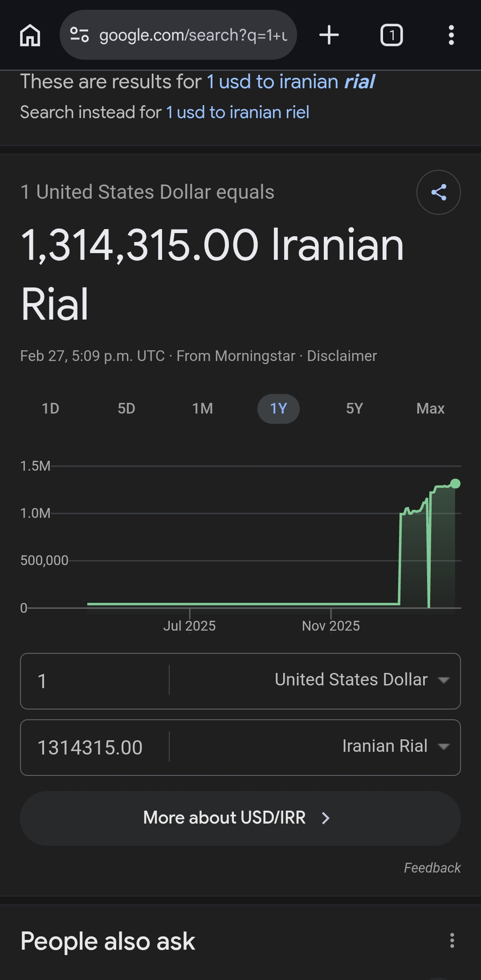This screenshot has height=980, width=481.
Task: Click chevron arrow beside More about USD/IRR
Action: click(326, 818)
